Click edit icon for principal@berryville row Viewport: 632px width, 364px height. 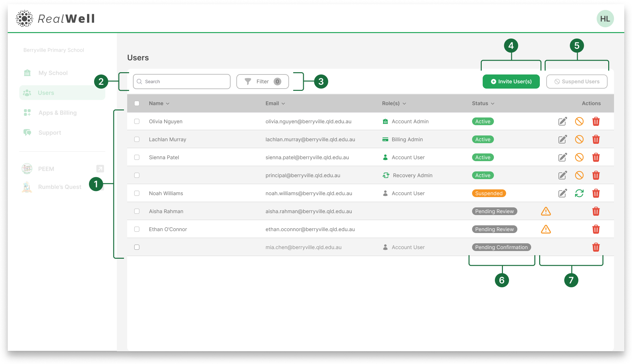[562, 175]
